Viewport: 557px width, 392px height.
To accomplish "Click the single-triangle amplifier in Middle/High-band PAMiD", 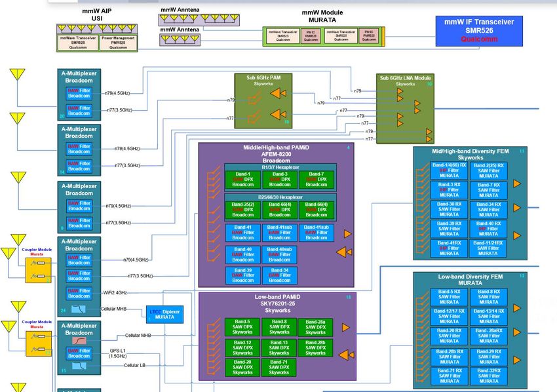I will [x=348, y=233].
